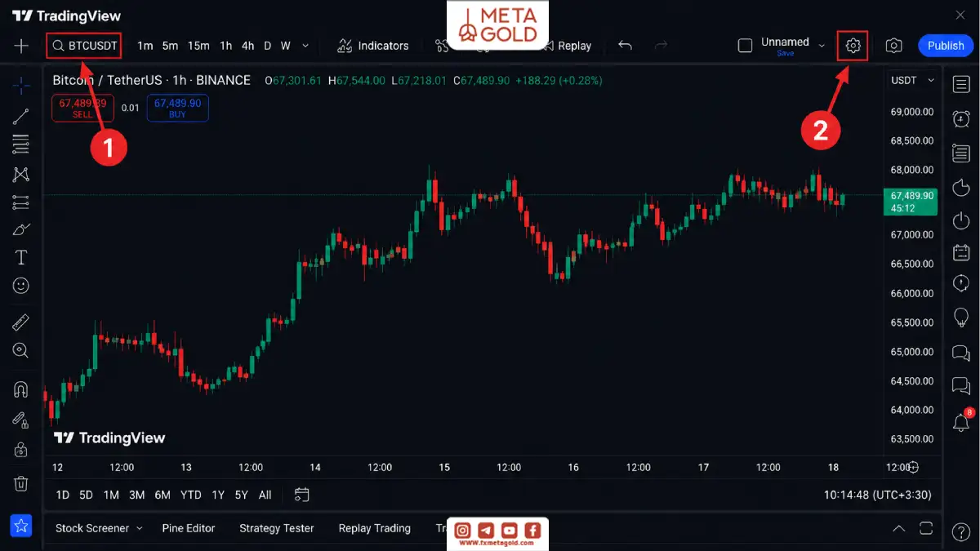Select the 5m timeframe
The image size is (980, 551).
pos(170,46)
